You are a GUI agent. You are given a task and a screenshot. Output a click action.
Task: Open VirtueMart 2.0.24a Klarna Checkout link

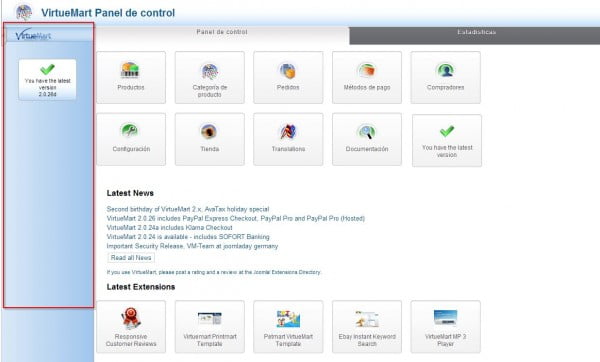(x=170, y=228)
